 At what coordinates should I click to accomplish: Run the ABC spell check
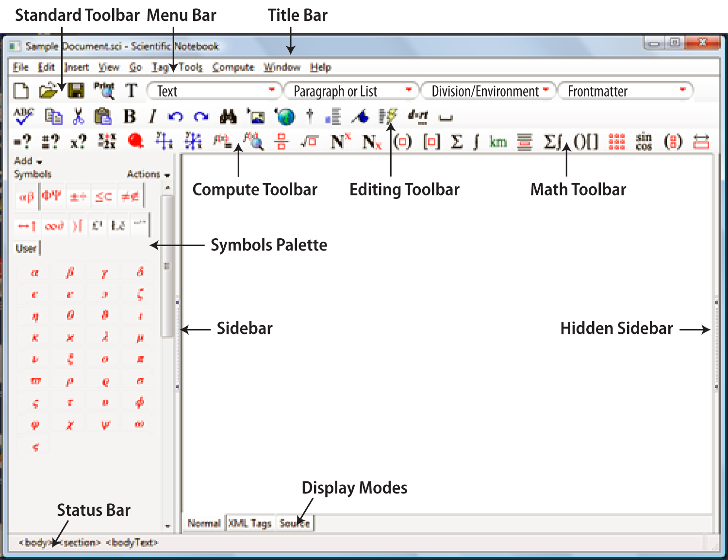click(x=23, y=116)
